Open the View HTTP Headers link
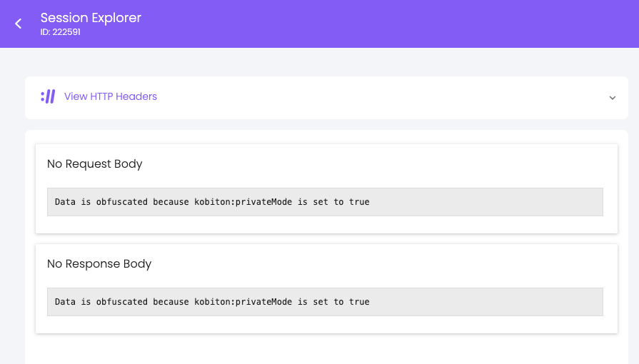This screenshot has height=364, width=639. [111, 96]
